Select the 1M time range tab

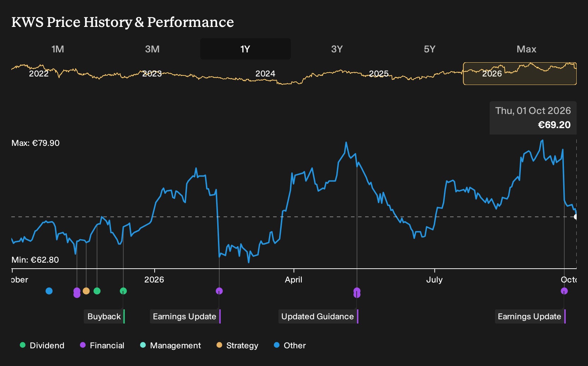[x=58, y=49]
